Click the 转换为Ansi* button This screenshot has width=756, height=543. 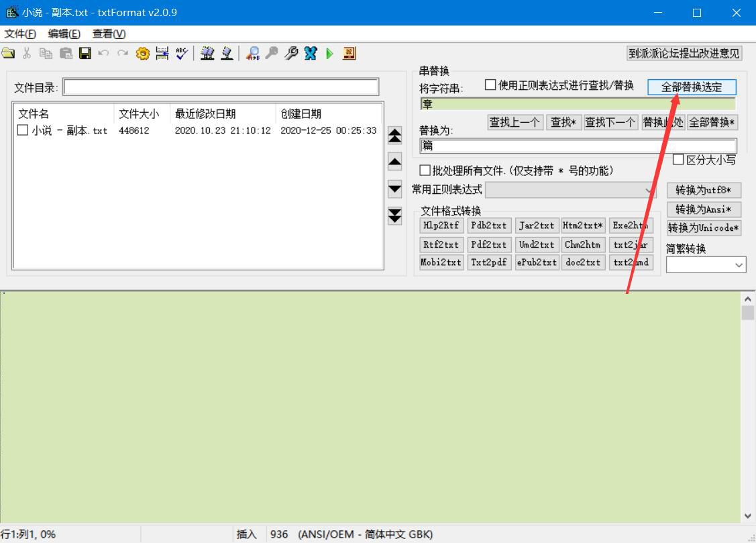click(x=704, y=209)
